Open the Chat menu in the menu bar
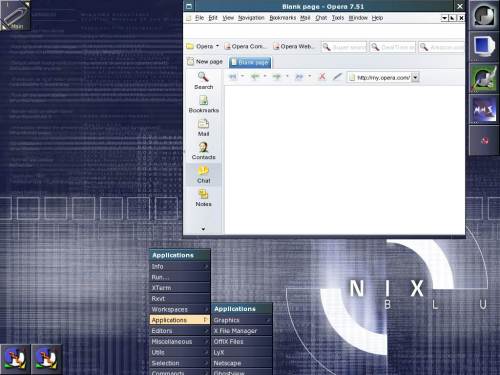The image size is (500, 375). pos(321,18)
